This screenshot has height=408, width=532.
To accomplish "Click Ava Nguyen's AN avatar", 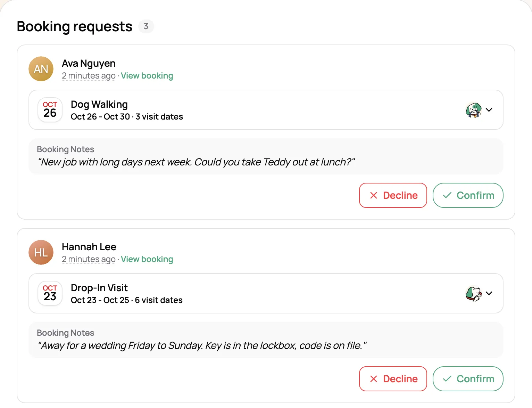I will coord(41,69).
